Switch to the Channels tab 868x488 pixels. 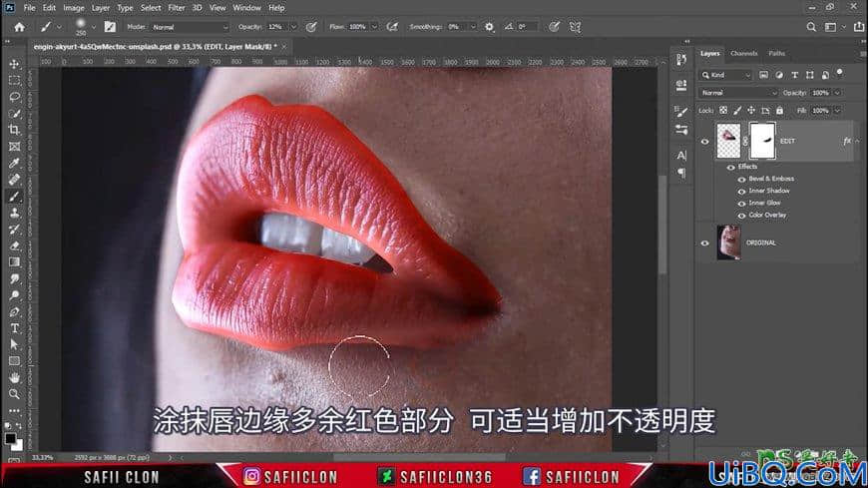tap(743, 53)
